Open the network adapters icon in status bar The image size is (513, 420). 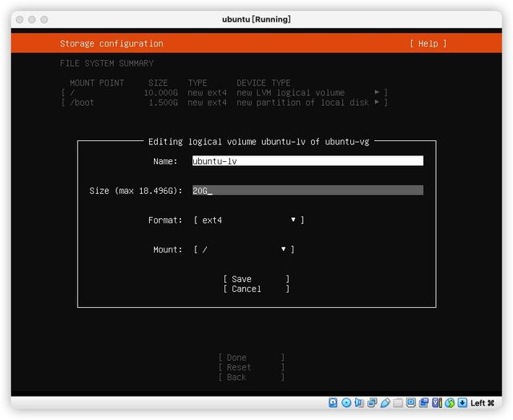pyautogui.click(x=372, y=402)
